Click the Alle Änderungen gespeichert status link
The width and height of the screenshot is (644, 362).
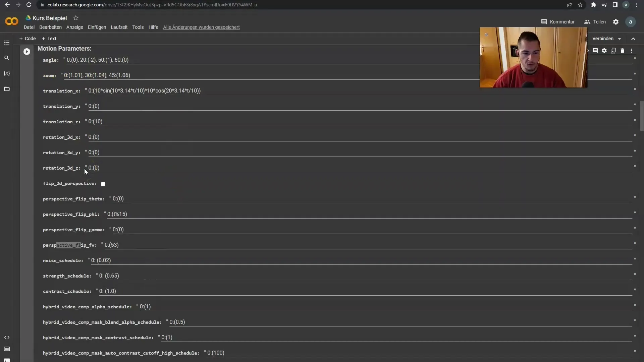click(x=201, y=27)
